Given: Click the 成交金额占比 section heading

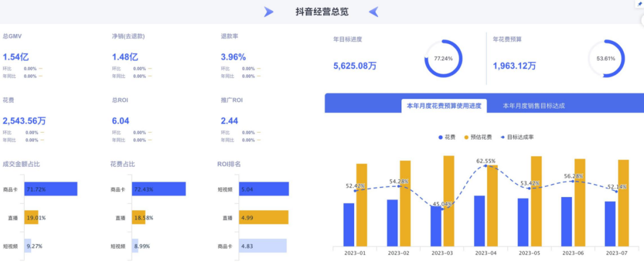Looking at the screenshot, I should click(x=21, y=164).
